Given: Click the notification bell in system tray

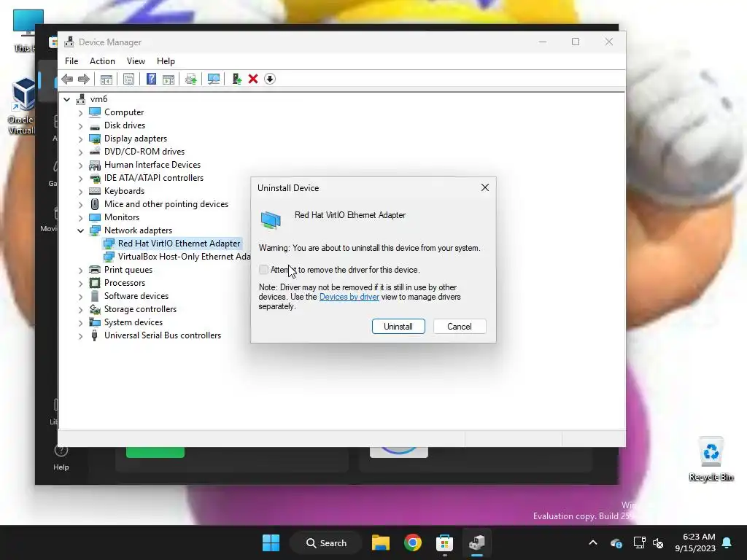Looking at the screenshot, I should coord(727,542).
